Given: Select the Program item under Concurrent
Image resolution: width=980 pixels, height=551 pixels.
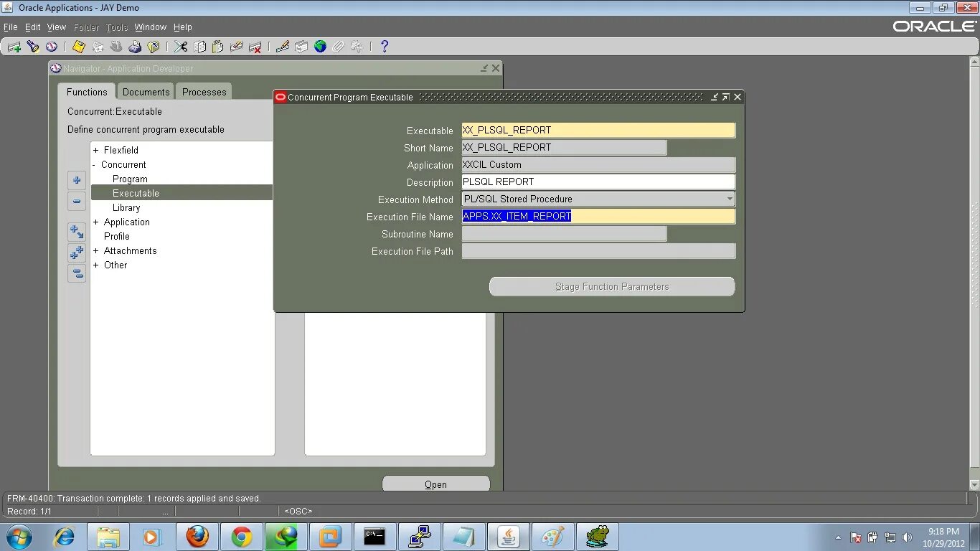Looking at the screenshot, I should [130, 179].
